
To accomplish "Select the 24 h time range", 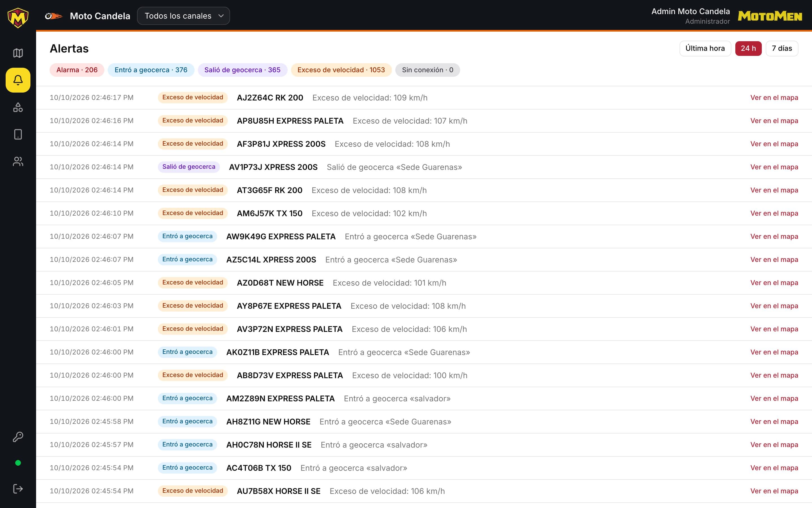I will pyautogui.click(x=748, y=48).
